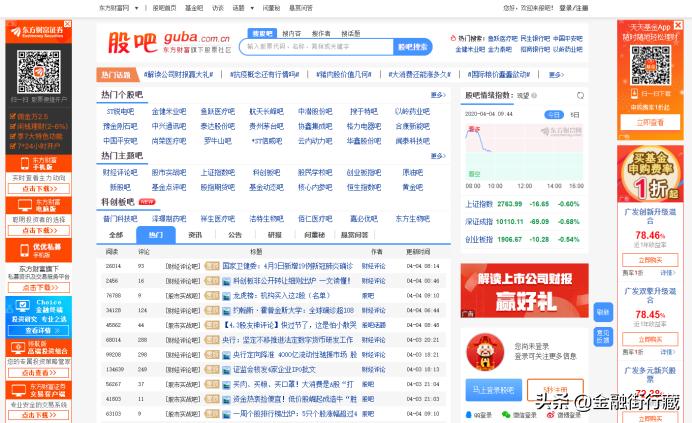This screenshot has height=423, width=692.
Task: Click 立即购买 under 78.45% fund
Action: pyautogui.click(x=650, y=339)
